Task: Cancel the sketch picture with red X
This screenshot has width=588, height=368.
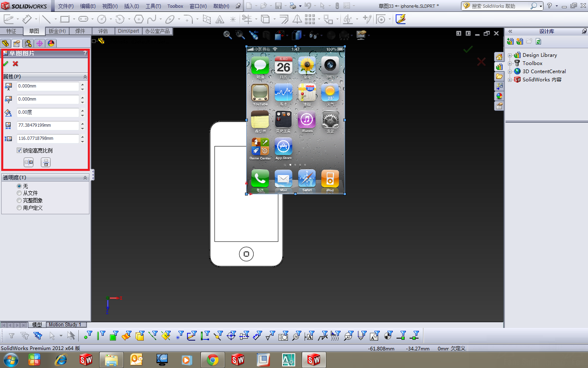Action: pos(16,64)
